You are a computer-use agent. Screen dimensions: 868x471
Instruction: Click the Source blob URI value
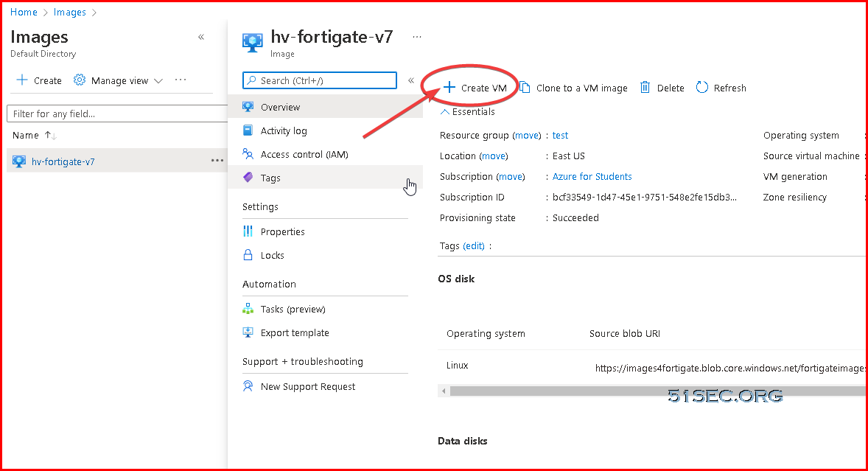(x=729, y=368)
